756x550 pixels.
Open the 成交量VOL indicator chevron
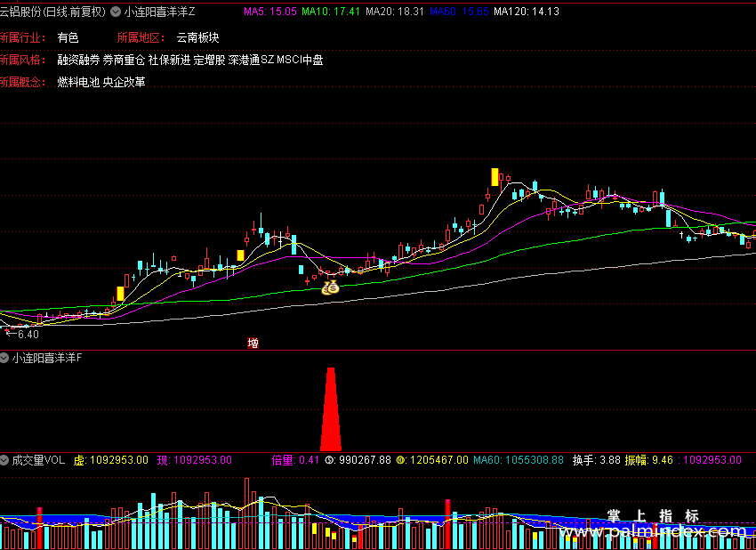(4, 460)
